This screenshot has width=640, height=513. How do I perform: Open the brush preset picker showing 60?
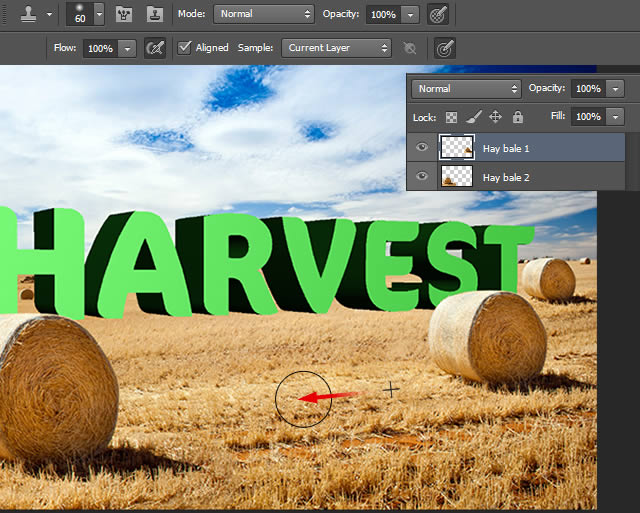85,14
